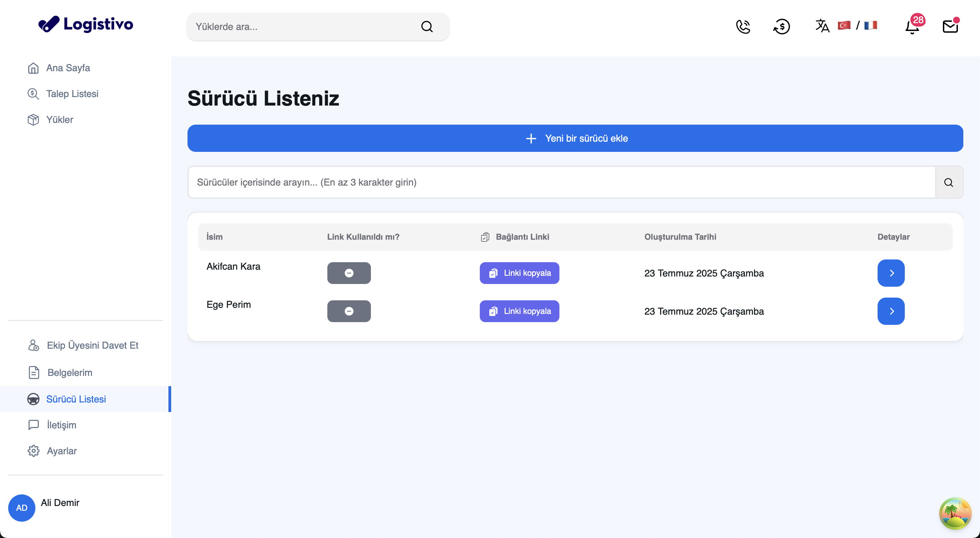The image size is (980, 538).
Task: Go to Talep Listesi in sidebar
Action: [x=72, y=94]
